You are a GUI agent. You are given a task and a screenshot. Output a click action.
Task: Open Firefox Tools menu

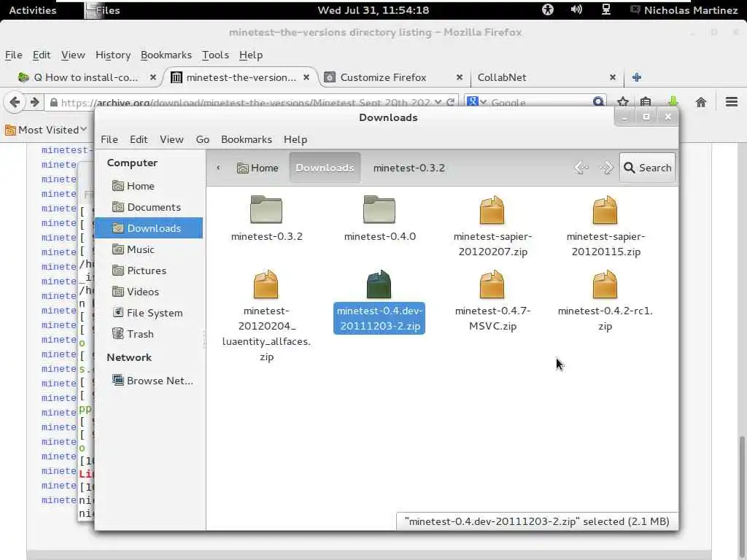[x=215, y=55]
